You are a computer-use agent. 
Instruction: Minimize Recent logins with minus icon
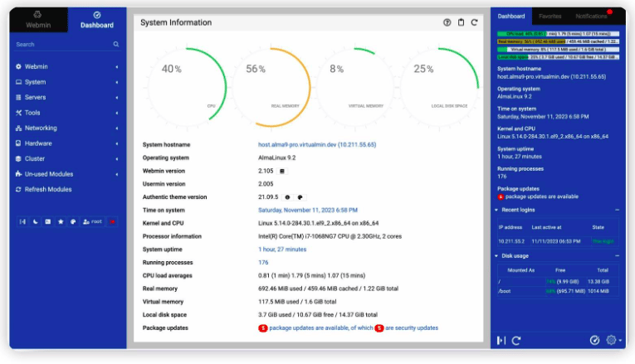pyautogui.click(x=617, y=210)
